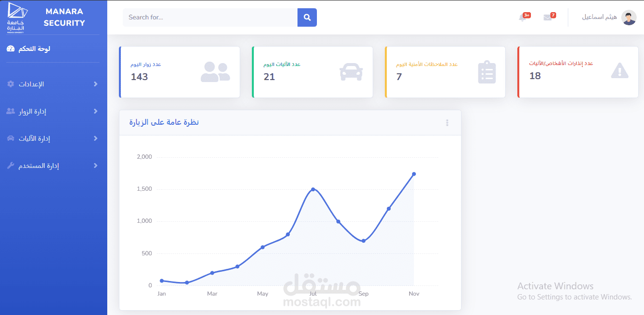Screen dimensions: 644x315
Task: Click the visitors people icon on 143 card
Action: click(215, 72)
